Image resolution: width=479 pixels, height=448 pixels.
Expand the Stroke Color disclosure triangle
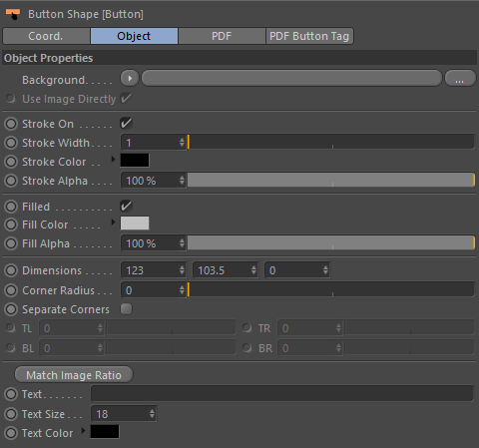[113, 160]
